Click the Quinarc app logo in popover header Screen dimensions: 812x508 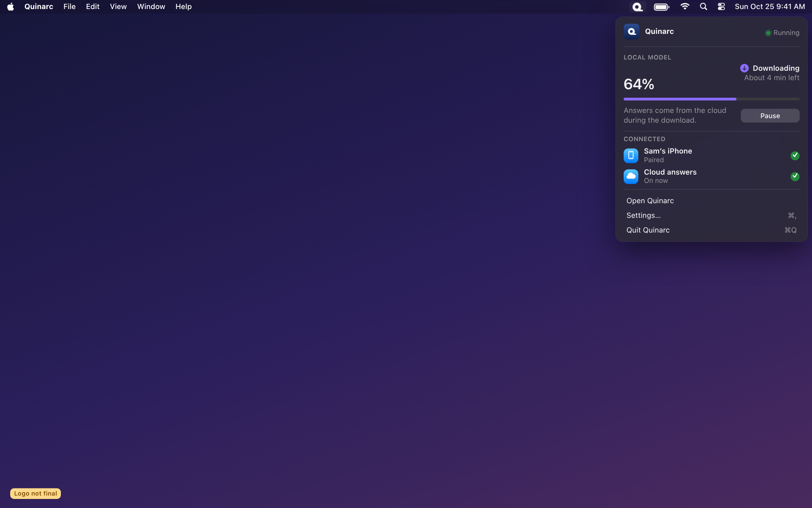(631, 32)
